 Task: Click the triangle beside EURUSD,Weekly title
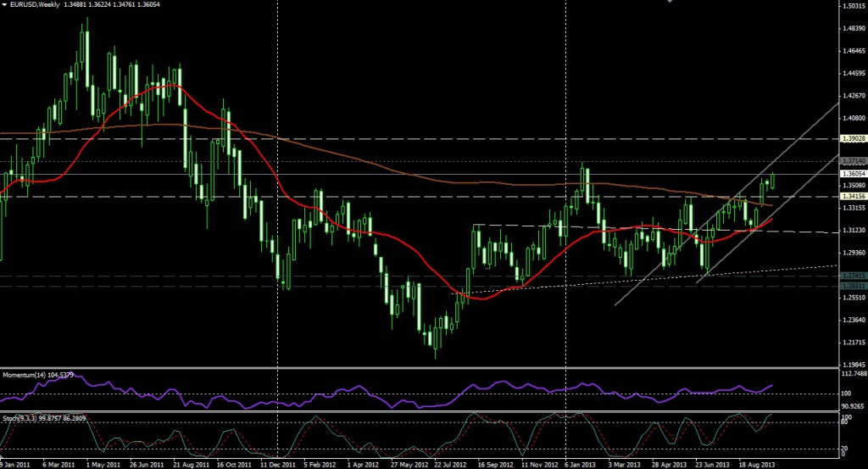5,5
